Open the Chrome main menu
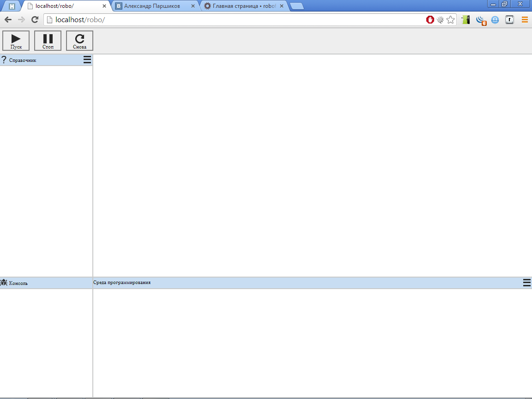Image resolution: width=532 pixels, height=399 pixels. pos(525,20)
